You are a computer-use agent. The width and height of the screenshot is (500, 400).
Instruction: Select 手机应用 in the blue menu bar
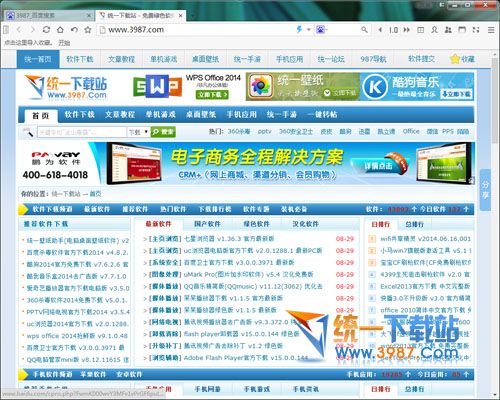click(x=242, y=115)
